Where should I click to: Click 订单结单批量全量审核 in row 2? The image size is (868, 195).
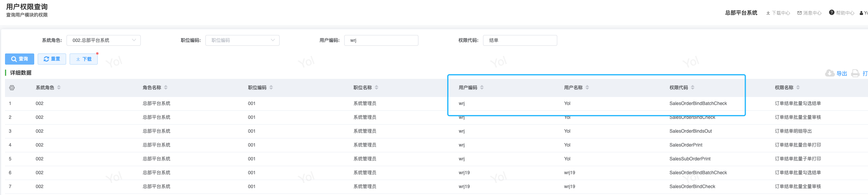[x=798, y=117]
